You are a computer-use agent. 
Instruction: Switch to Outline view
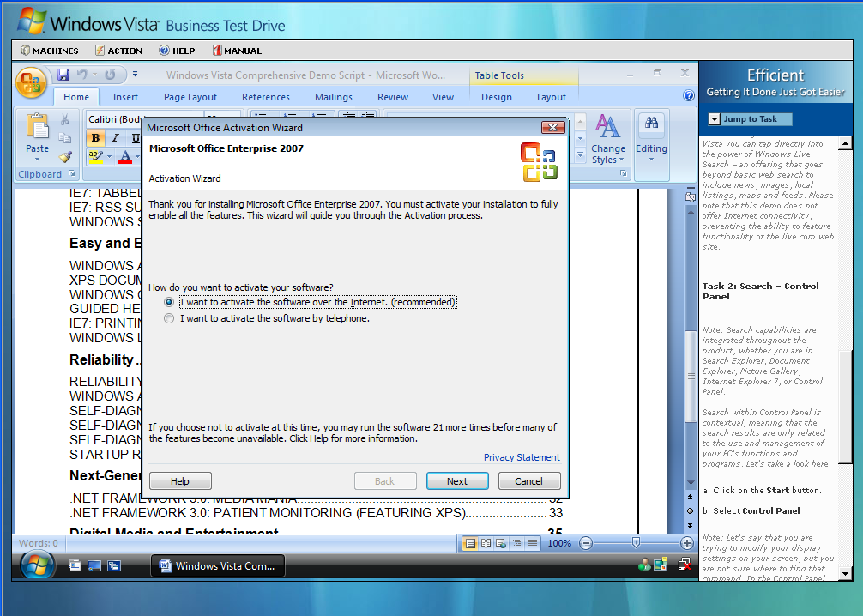[516, 543]
